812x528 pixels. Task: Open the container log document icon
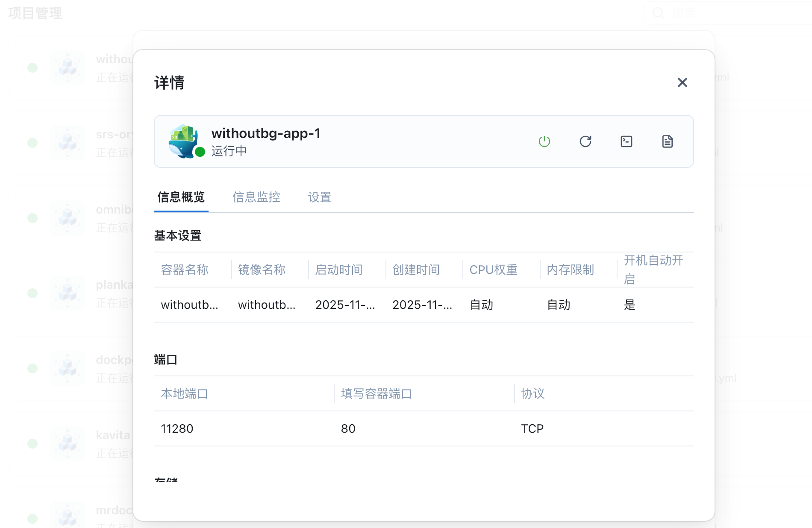667,141
